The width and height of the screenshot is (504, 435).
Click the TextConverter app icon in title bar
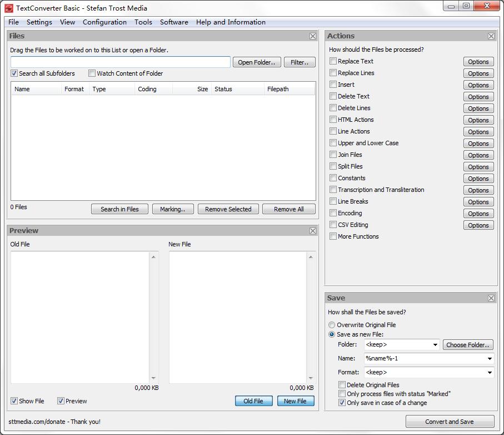pyautogui.click(x=9, y=8)
